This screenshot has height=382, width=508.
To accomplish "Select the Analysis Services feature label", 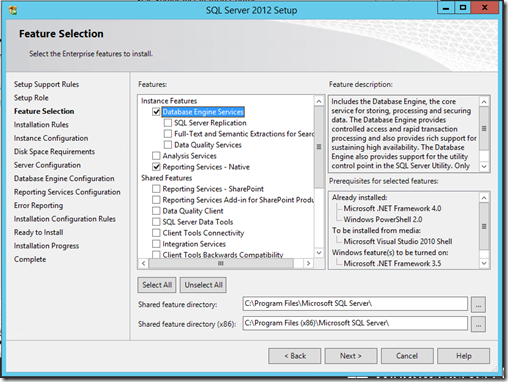I will pos(189,156).
